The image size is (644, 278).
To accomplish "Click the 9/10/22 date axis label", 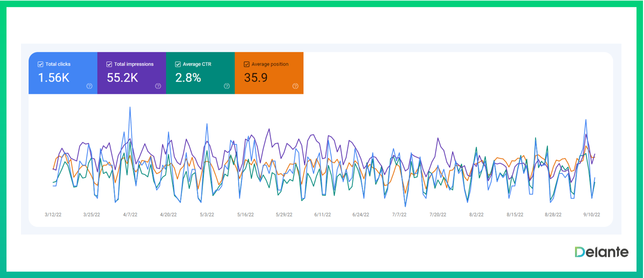I will click(x=591, y=214).
